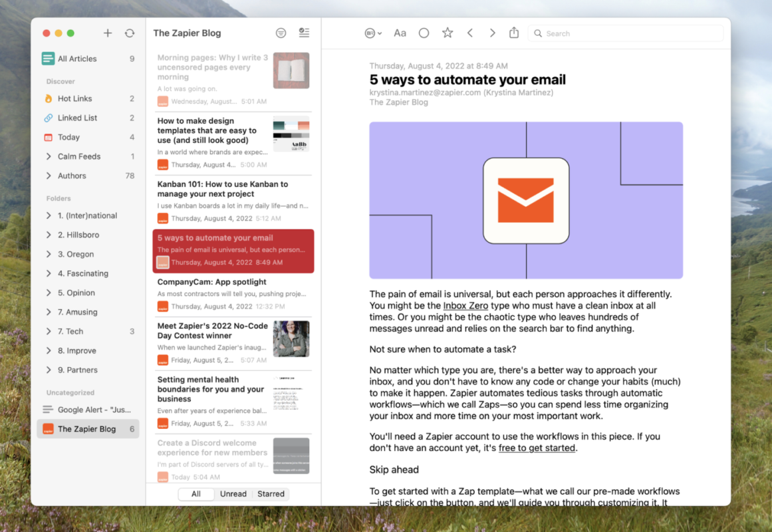Click the Morning pages notebook thumbnail
The height and width of the screenshot is (532, 772).
[291, 70]
